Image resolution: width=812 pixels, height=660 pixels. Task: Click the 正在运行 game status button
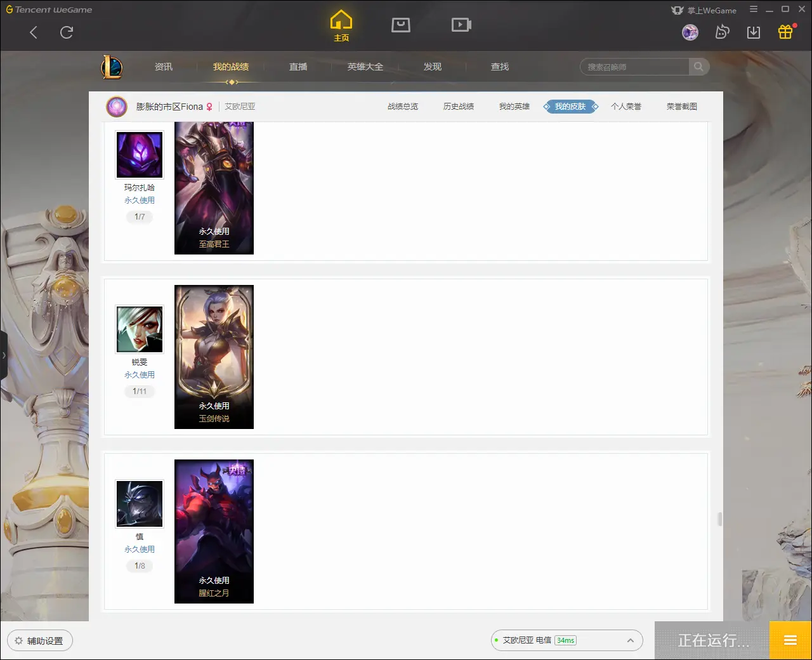tap(712, 641)
